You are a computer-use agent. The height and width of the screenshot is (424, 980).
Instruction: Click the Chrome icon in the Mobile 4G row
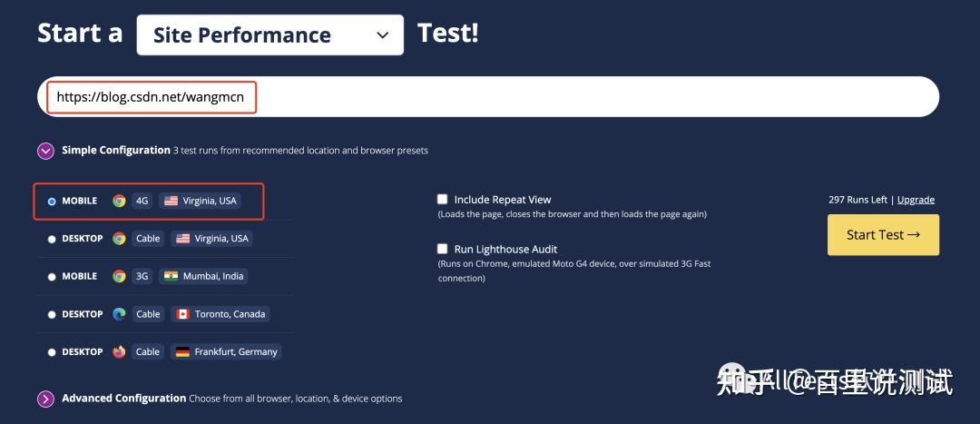119,201
